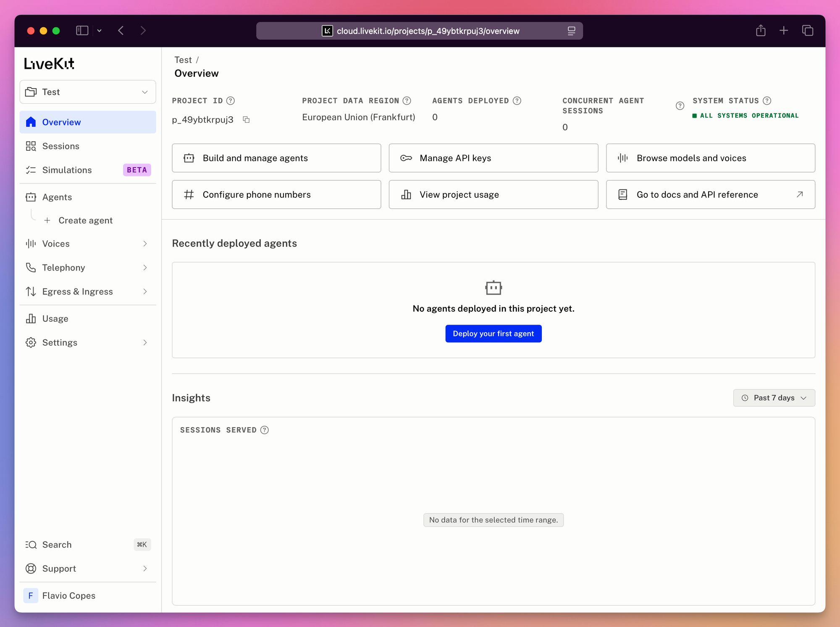The width and height of the screenshot is (840, 627).
Task: Click the robot icon in empty agents panel
Action: pyautogui.click(x=493, y=288)
